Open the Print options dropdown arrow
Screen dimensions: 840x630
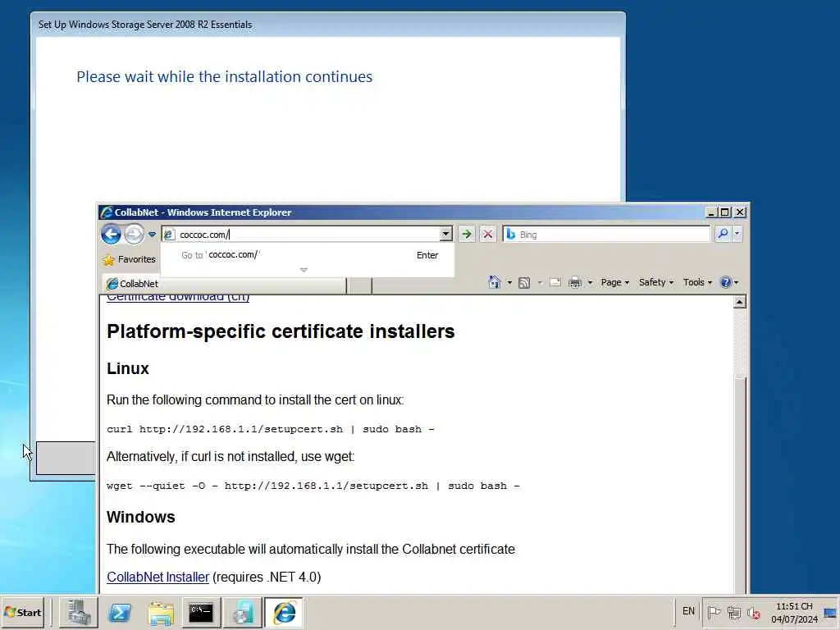tap(590, 282)
